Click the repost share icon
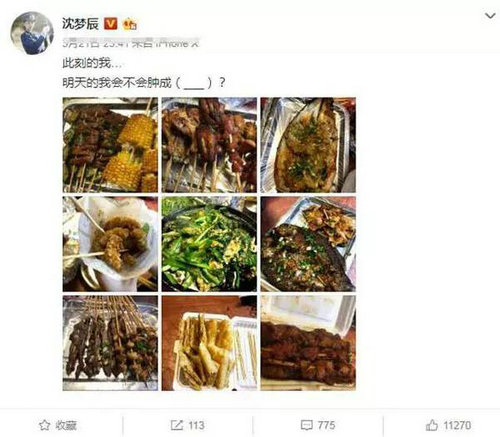This screenshot has height=437, width=500. coord(177,425)
